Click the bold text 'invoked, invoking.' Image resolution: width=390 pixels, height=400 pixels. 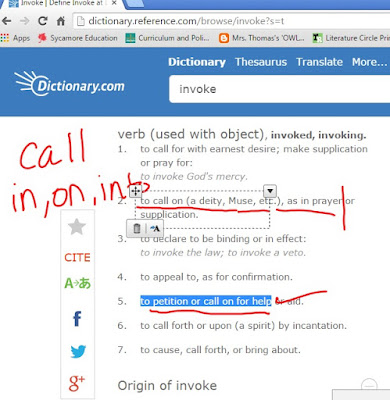click(318, 135)
